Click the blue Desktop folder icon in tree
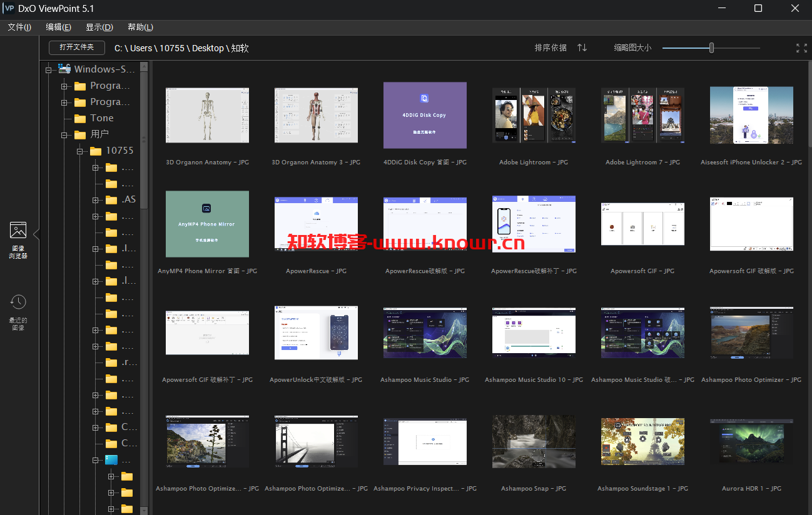This screenshot has width=812, height=515. coord(111,460)
